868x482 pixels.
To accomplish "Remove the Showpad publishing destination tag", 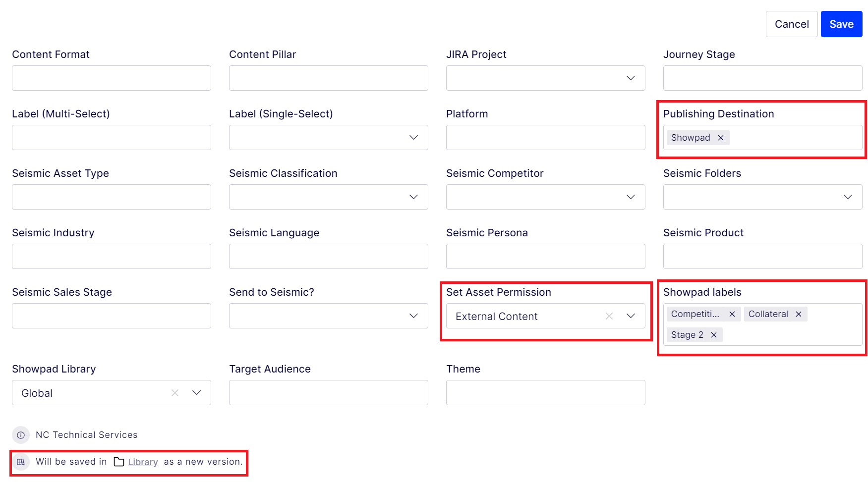I will click(x=721, y=138).
